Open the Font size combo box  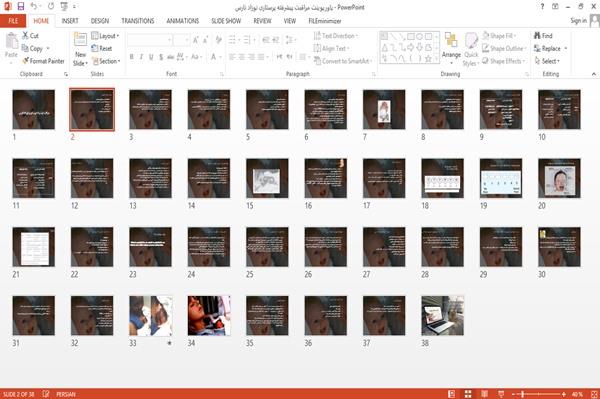(x=181, y=40)
